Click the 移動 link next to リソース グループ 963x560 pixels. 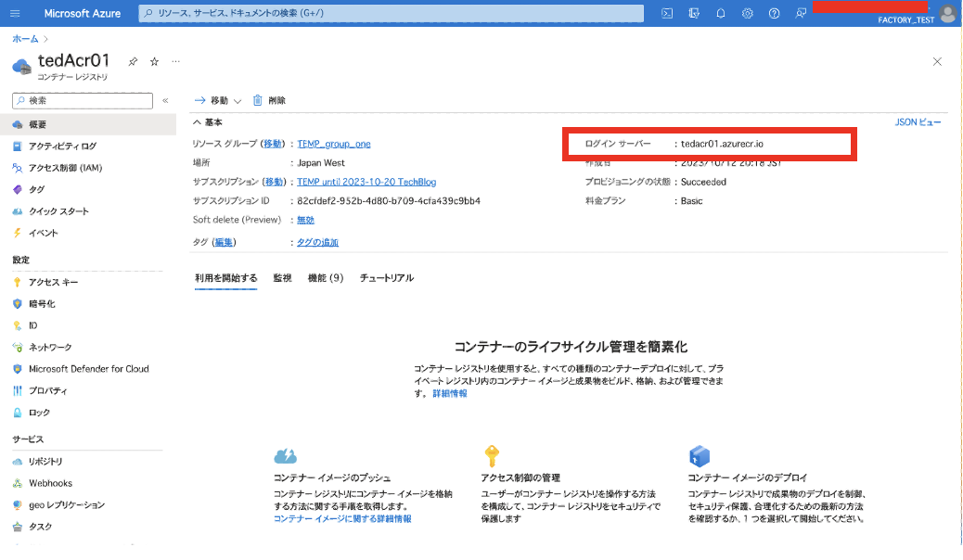coord(273,144)
